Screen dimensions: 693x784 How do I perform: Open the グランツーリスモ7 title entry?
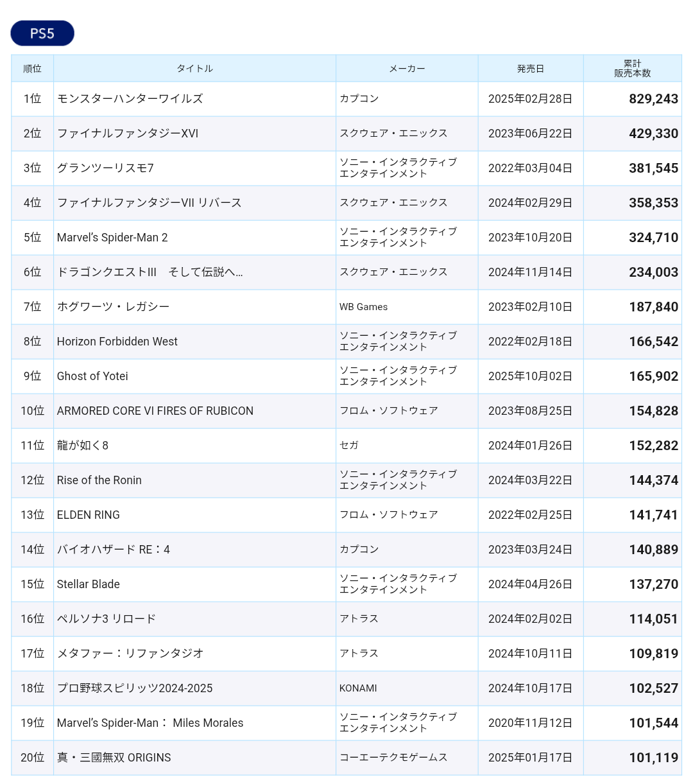[105, 168]
